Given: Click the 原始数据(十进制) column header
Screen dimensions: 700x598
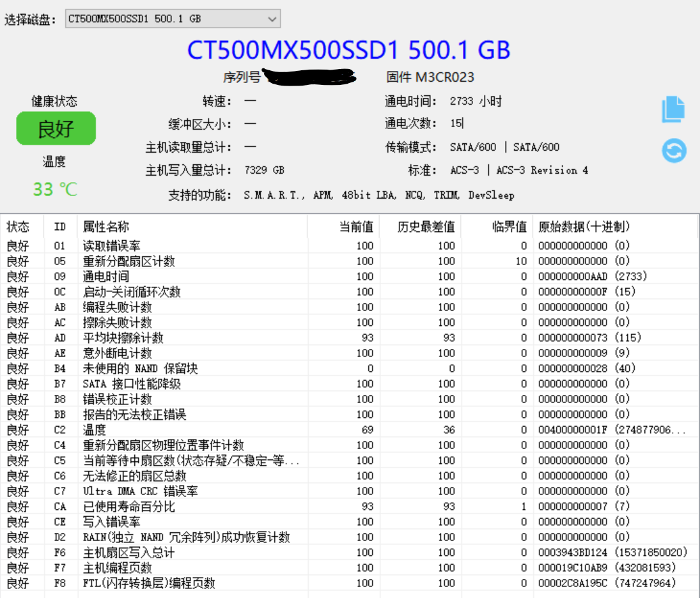Looking at the screenshot, I should [584, 227].
